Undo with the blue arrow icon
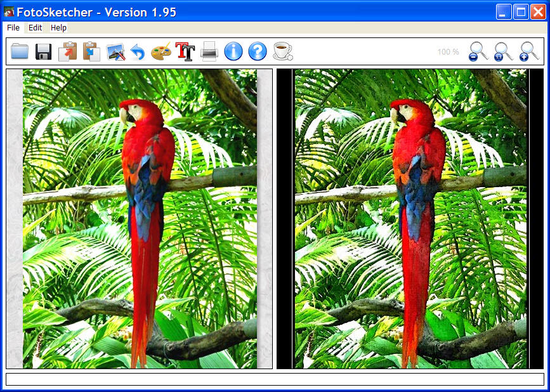Screen dimensions: 550x392 [x=138, y=52]
